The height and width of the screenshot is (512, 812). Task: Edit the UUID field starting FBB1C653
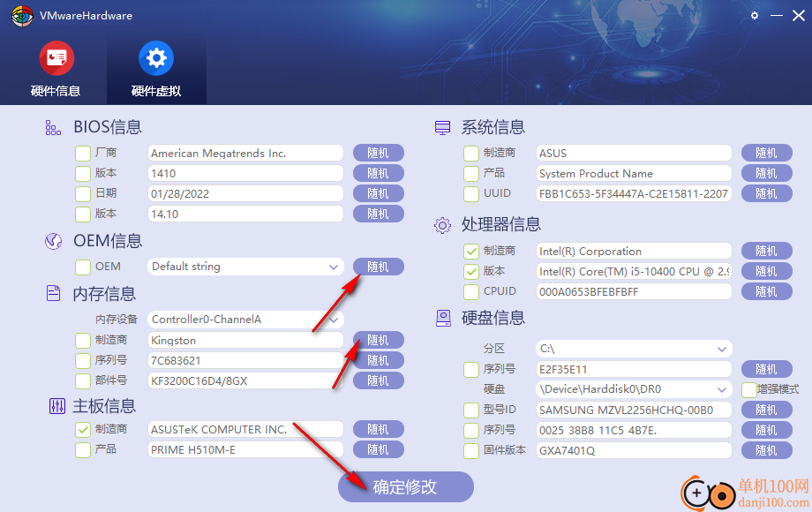point(634,193)
